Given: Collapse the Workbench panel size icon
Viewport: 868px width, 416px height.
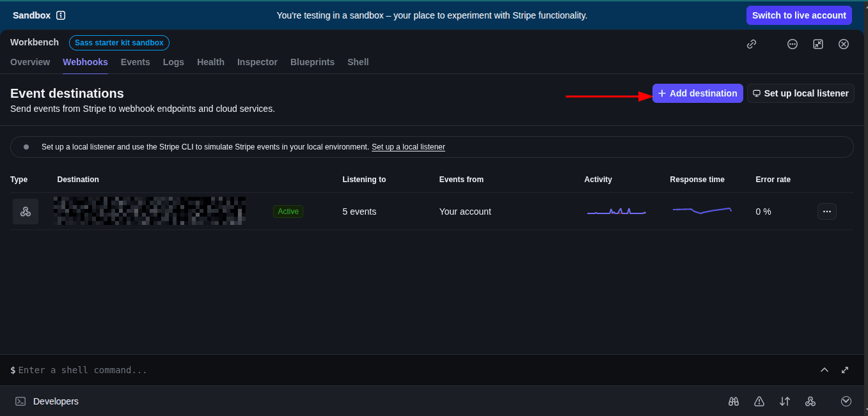Looking at the screenshot, I should click(818, 44).
